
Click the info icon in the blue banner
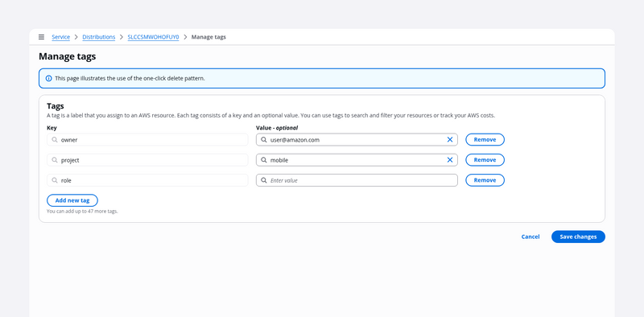click(48, 78)
